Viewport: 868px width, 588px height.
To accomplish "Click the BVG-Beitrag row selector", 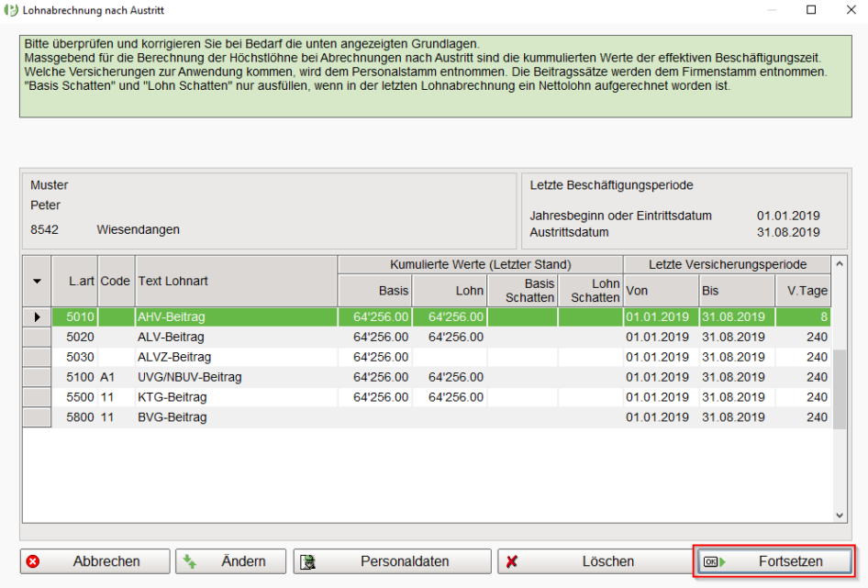I will pyautogui.click(x=37, y=417).
